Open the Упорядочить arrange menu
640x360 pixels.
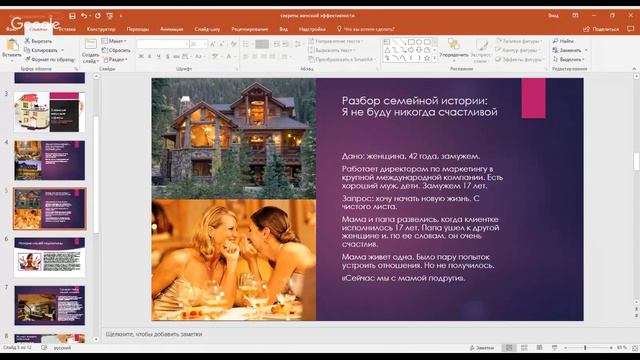pos(453,49)
